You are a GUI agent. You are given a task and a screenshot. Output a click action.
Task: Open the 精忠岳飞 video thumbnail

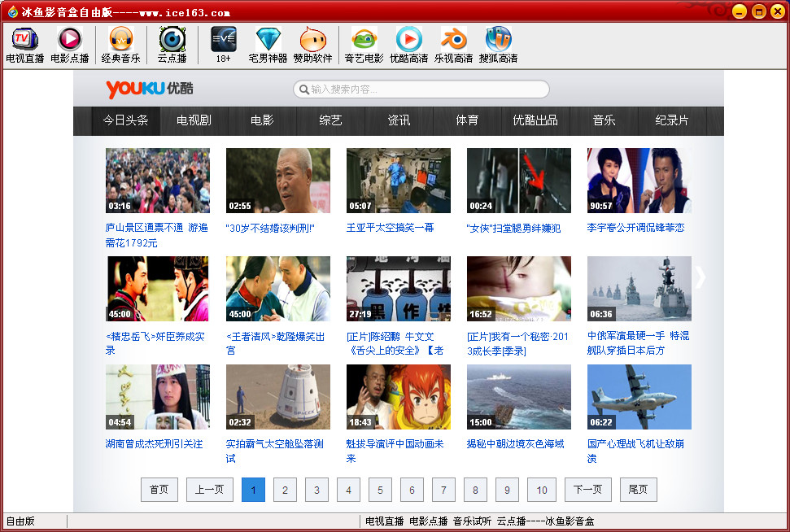(x=158, y=289)
